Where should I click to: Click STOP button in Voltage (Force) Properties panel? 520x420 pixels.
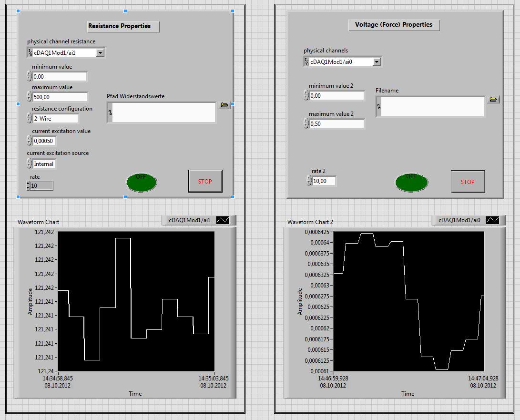click(x=468, y=182)
